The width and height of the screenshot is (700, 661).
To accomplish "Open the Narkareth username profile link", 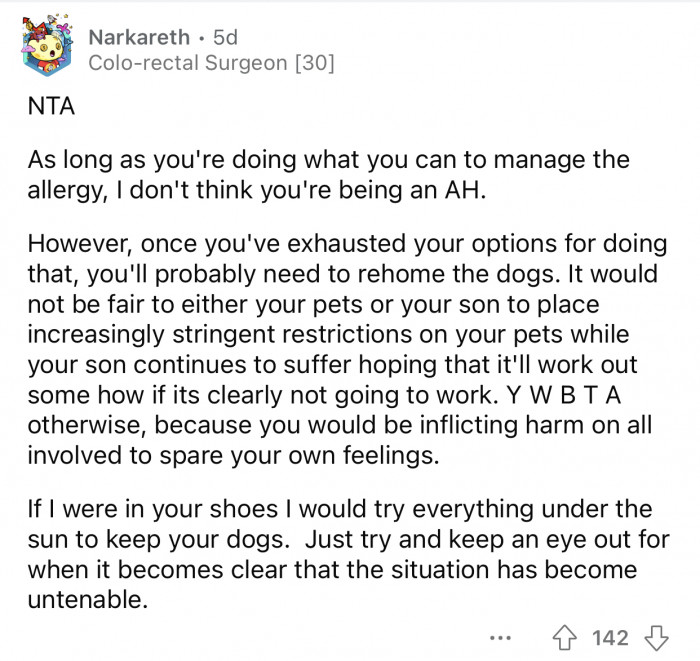I will point(137,38).
